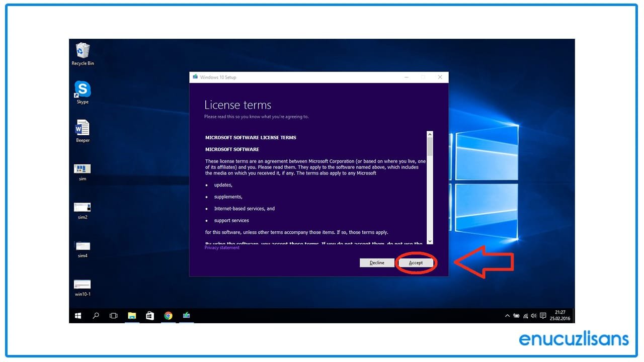Click the MICROSOFT SOFTWARE LICENSE TERMS line

coord(251,137)
